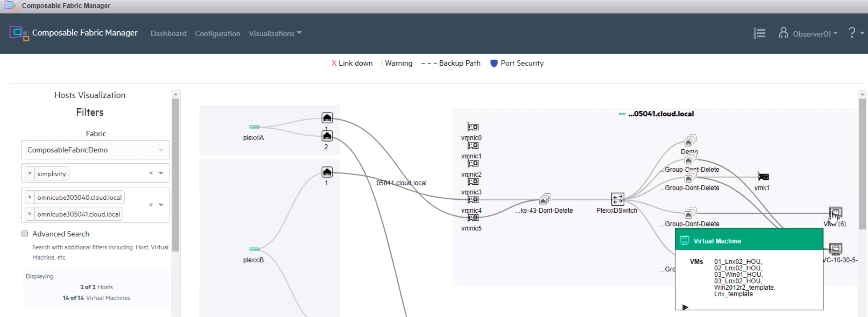Click the host icon beside ...05041.cloud.local title
Screen dimensions: 868x317
622,114
